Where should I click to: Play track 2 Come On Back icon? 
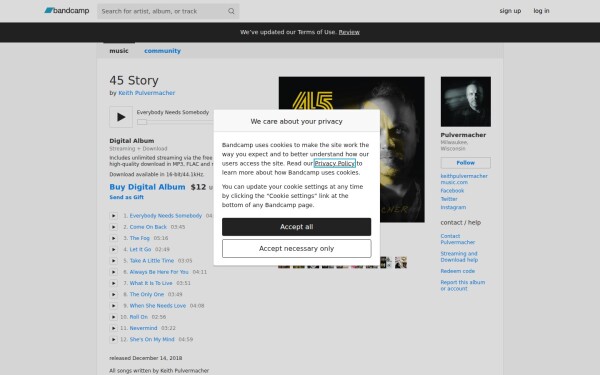pos(113,227)
